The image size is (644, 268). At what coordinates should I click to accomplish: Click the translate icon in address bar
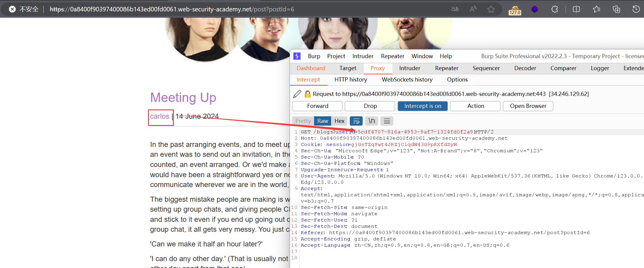455,9
